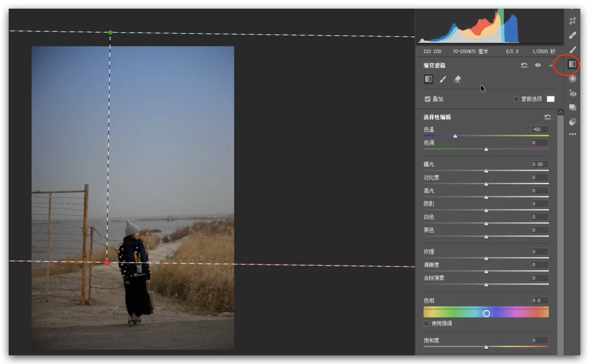Reset the 渐变滤镜 with undo arrow
This screenshot has height=364, width=589.
[x=524, y=65]
